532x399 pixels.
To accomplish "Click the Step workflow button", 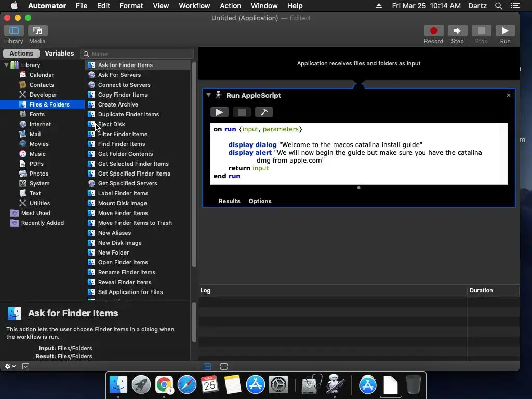I will click(x=457, y=31).
